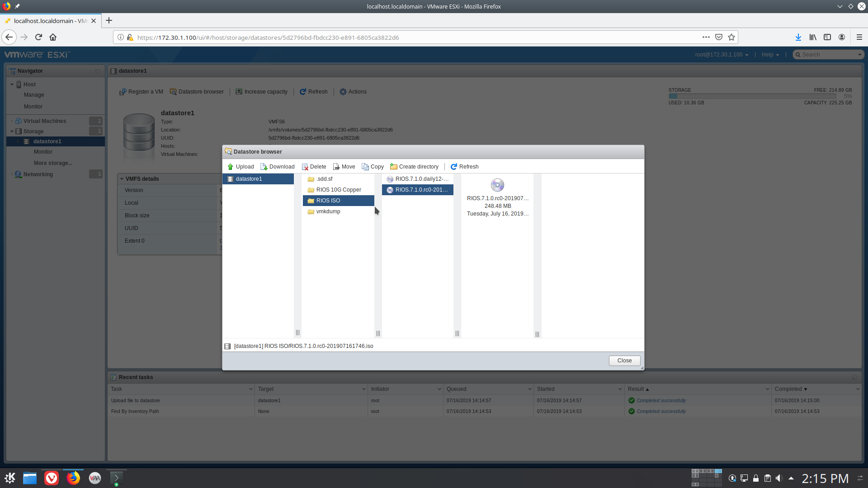This screenshot has width=868, height=488.
Task: Collapse the VMFS details section
Action: click(x=122, y=179)
